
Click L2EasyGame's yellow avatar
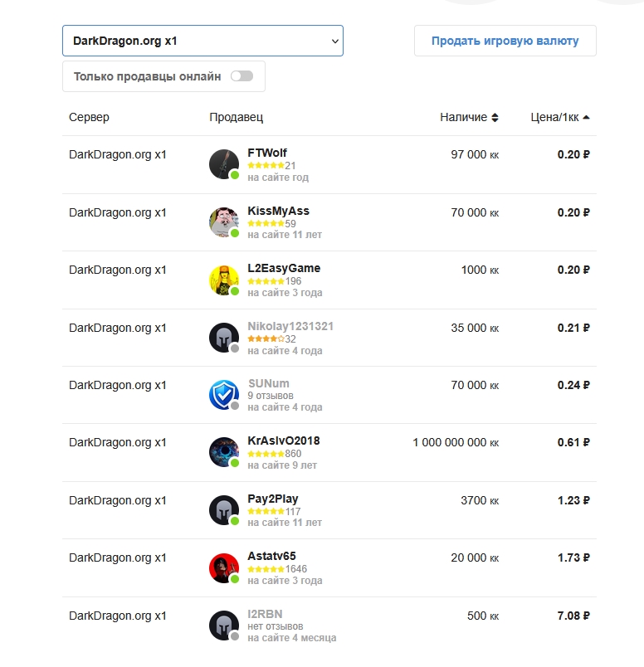(x=224, y=280)
